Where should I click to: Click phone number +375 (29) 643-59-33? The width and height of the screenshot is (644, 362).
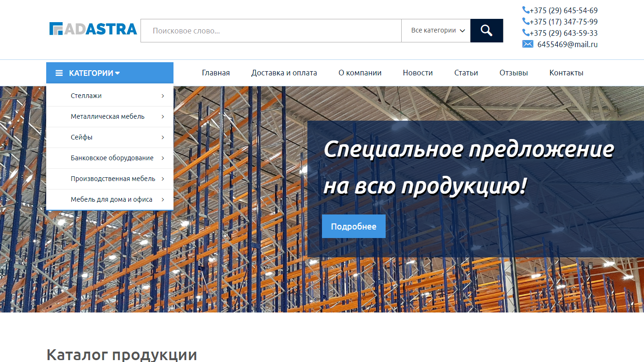(x=563, y=33)
